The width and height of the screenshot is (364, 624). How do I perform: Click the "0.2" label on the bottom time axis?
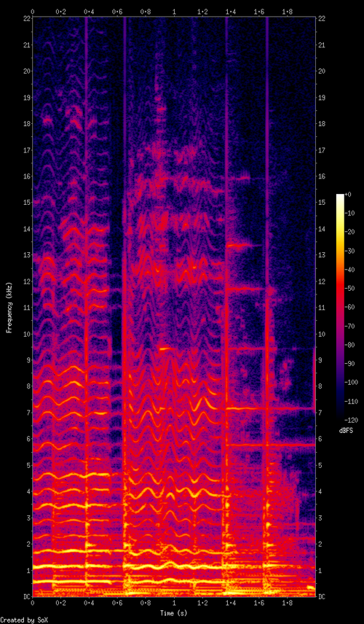pyautogui.click(x=61, y=603)
